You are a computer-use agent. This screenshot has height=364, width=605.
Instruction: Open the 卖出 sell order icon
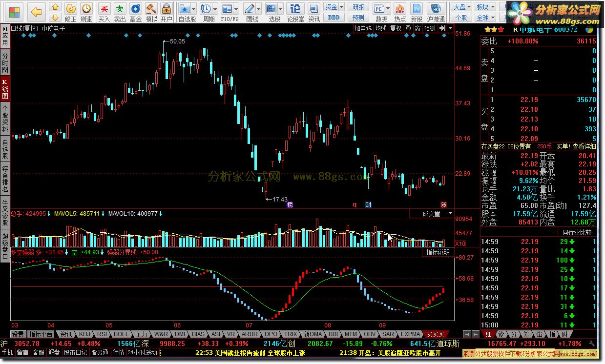[x=120, y=12]
